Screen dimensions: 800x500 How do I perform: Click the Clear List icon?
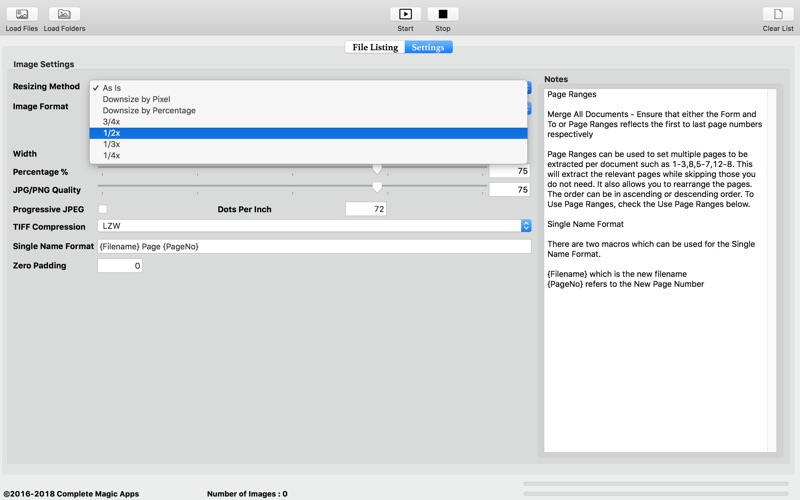(778, 14)
